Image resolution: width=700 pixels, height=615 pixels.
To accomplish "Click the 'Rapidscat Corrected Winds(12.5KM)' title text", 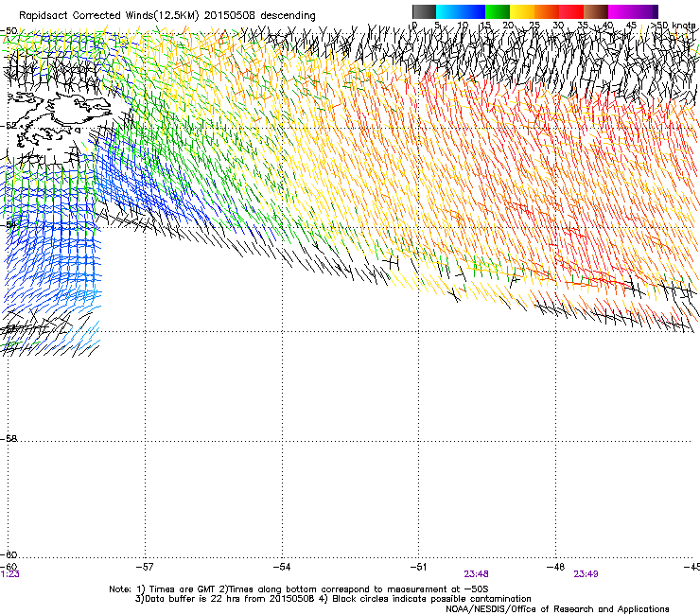I will [109, 16].
